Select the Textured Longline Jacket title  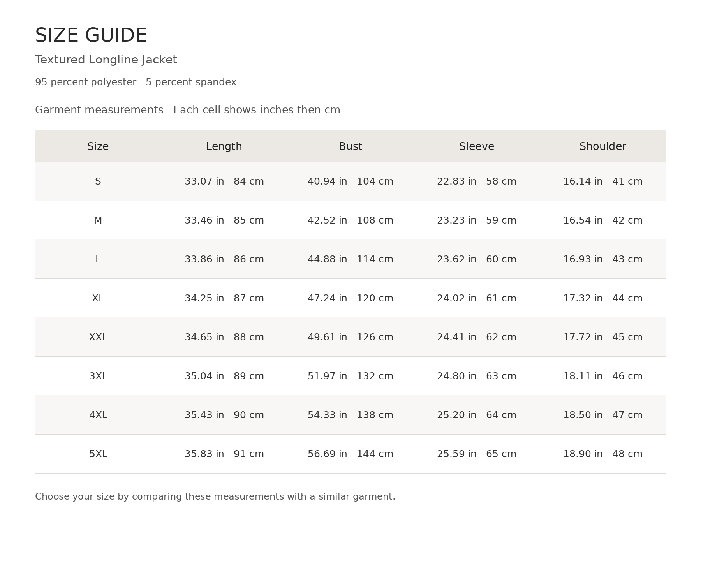106,60
